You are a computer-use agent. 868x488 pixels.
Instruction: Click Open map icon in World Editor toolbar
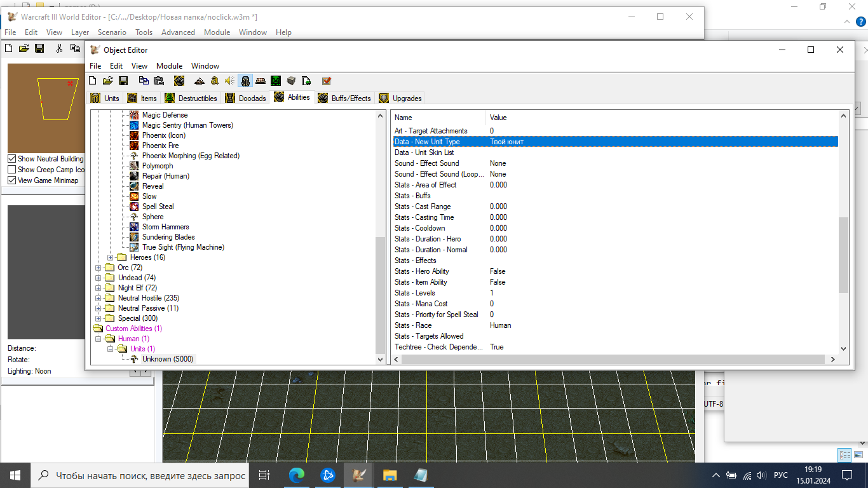pyautogui.click(x=24, y=48)
